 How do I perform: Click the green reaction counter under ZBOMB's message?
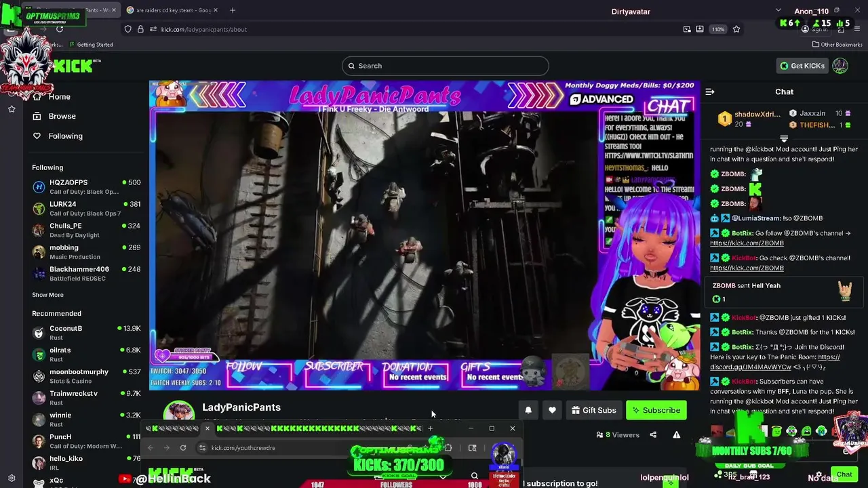(x=719, y=299)
